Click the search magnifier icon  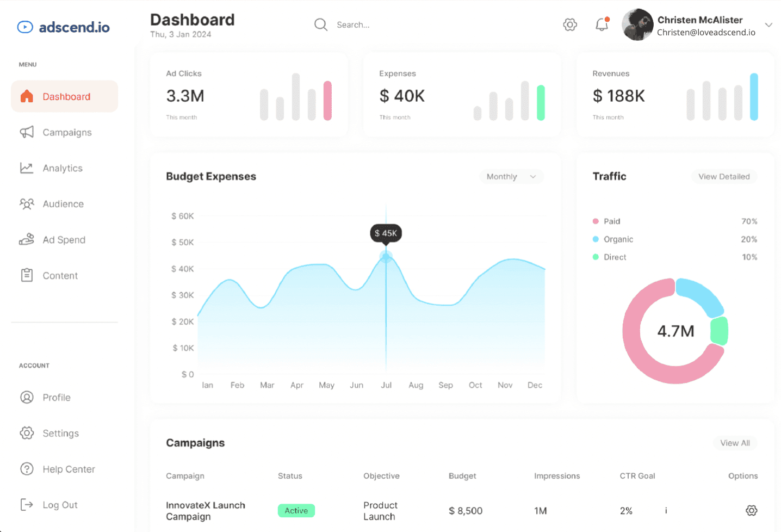click(321, 24)
